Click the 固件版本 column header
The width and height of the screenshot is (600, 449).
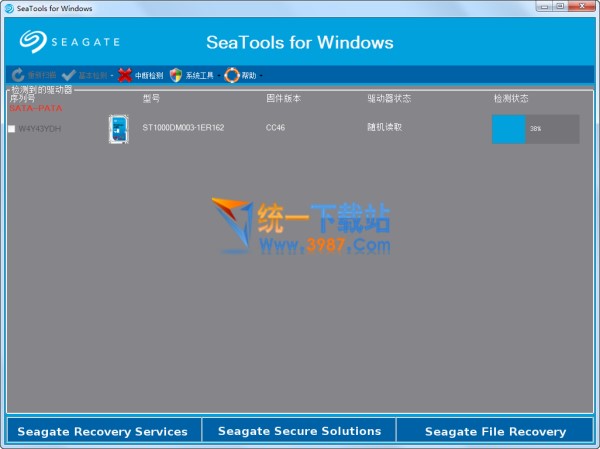click(x=282, y=99)
